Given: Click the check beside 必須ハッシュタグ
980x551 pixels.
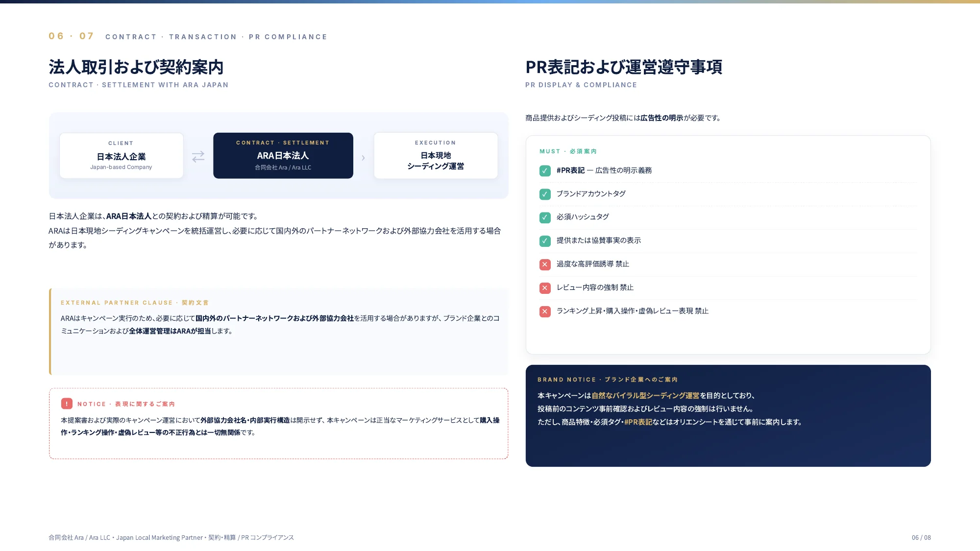Looking at the screenshot, I should 545,217.
